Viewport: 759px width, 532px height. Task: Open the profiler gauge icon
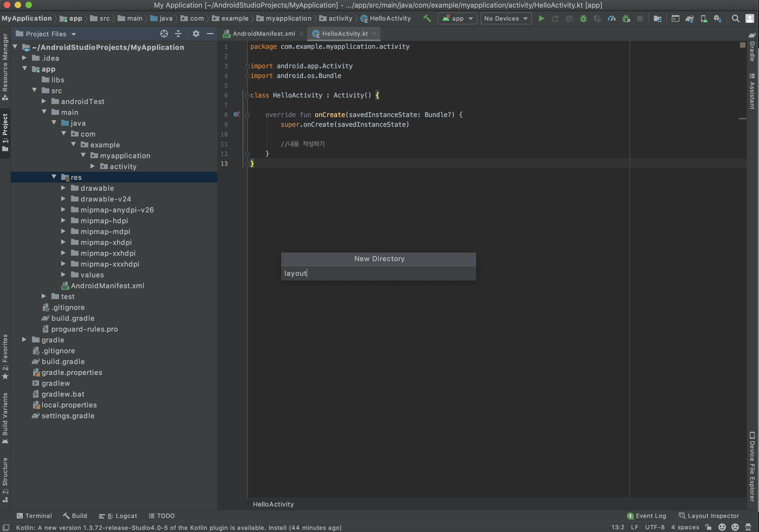612,18
